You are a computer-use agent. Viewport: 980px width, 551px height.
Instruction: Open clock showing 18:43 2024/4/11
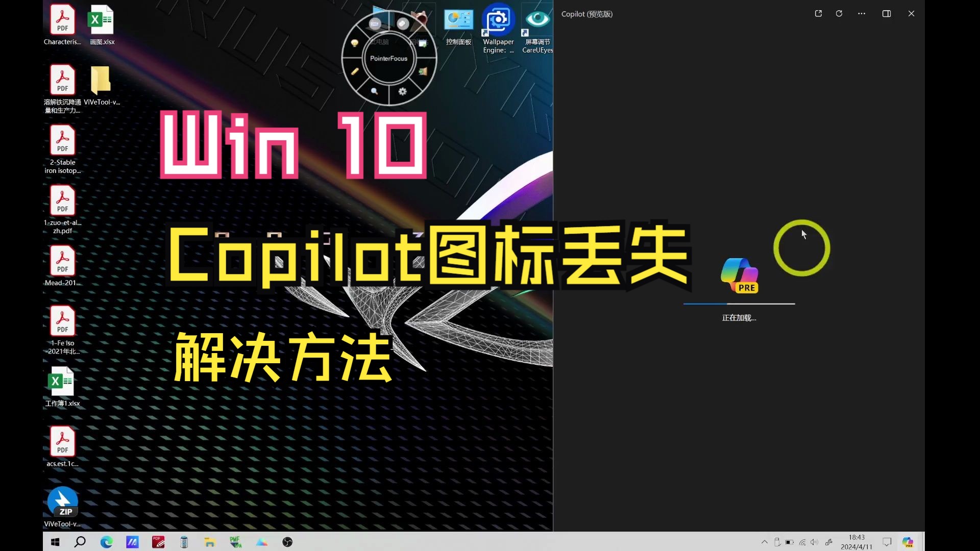pyautogui.click(x=856, y=542)
